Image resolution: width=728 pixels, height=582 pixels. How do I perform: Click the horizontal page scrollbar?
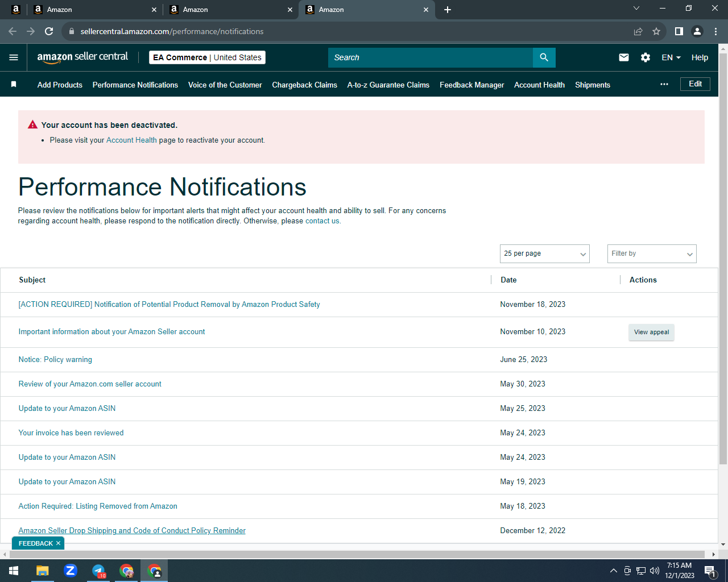[x=358, y=554]
